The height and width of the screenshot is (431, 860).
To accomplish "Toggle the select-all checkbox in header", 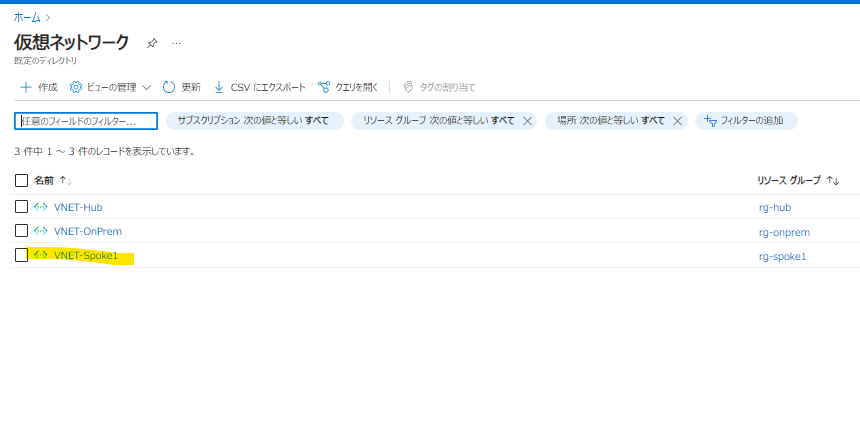I will [21, 180].
